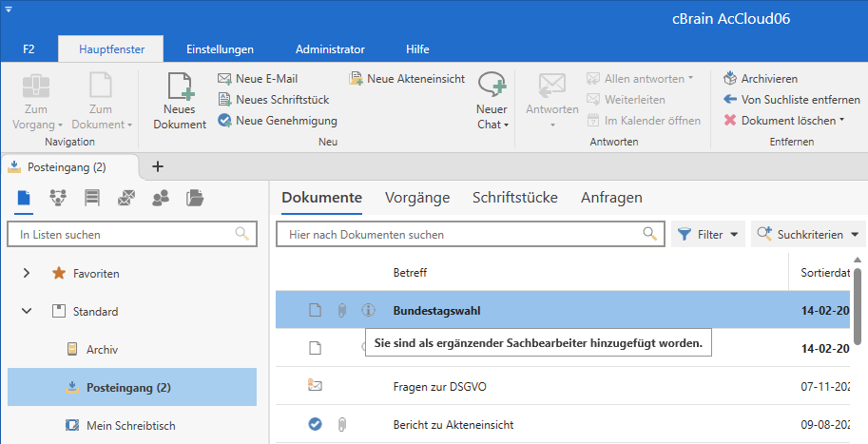The image size is (868, 444).
Task: Expand the Suchkriterien dropdown
Action: [856, 234]
